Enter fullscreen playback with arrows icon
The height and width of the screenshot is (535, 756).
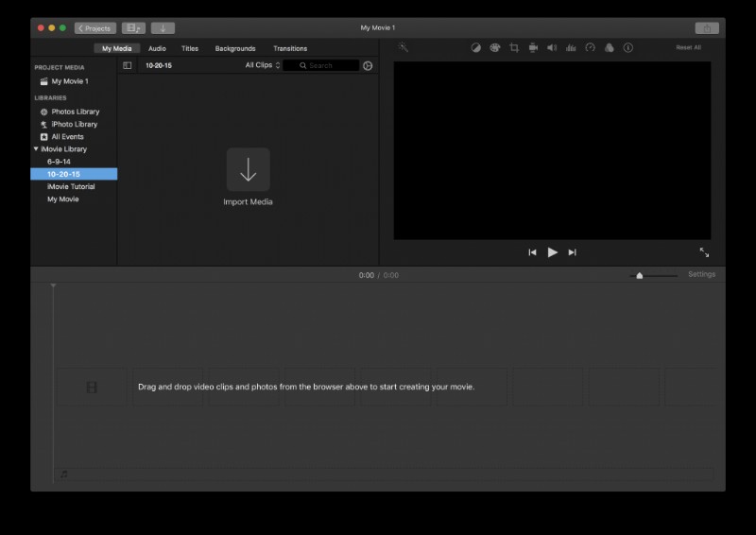point(704,252)
